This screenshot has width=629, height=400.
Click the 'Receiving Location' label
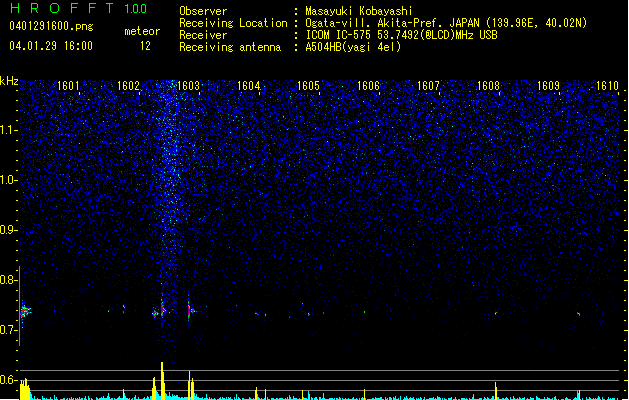233,23
